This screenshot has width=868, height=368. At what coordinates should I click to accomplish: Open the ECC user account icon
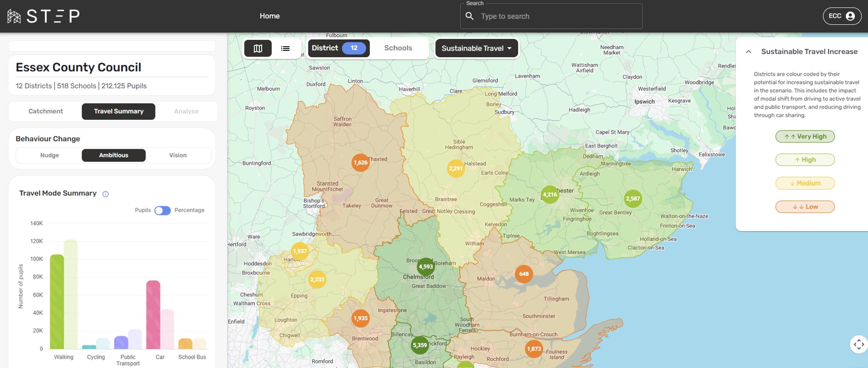[x=850, y=16]
